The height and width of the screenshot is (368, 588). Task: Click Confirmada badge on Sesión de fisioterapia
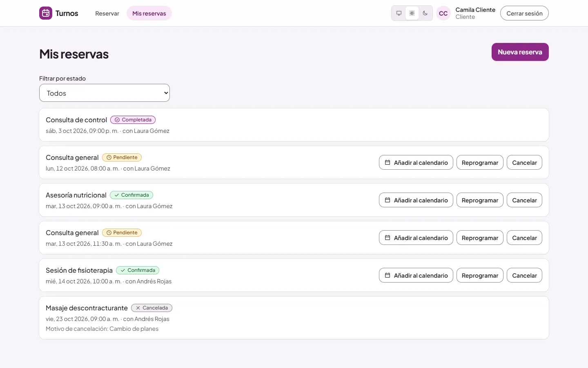[x=138, y=270]
